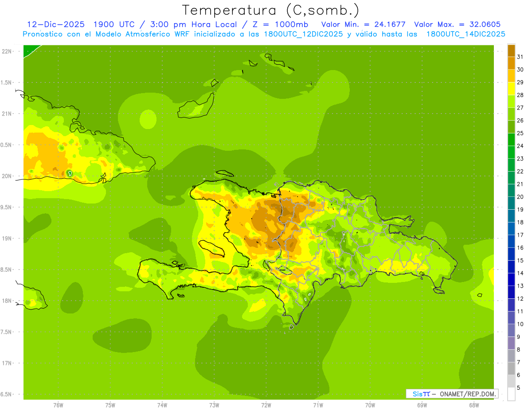Click the '17N' latitude axis label

[x=7, y=363]
